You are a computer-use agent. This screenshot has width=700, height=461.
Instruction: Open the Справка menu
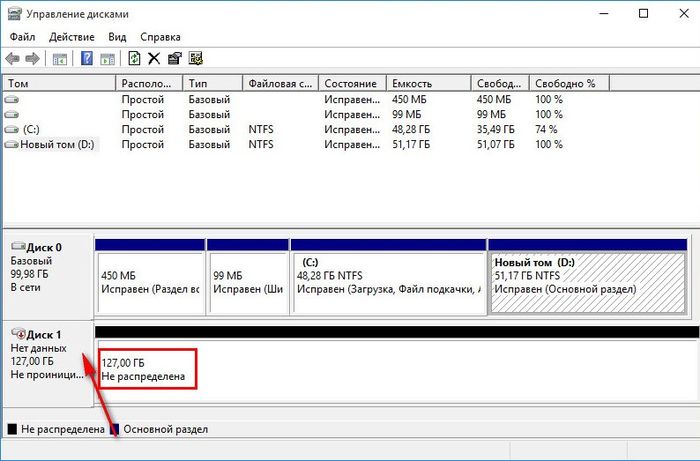pyautogui.click(x=160, y=37)
